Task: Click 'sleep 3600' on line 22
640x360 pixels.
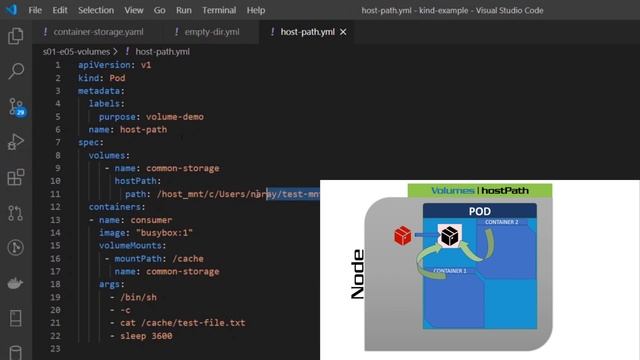Action: (146, 336)
